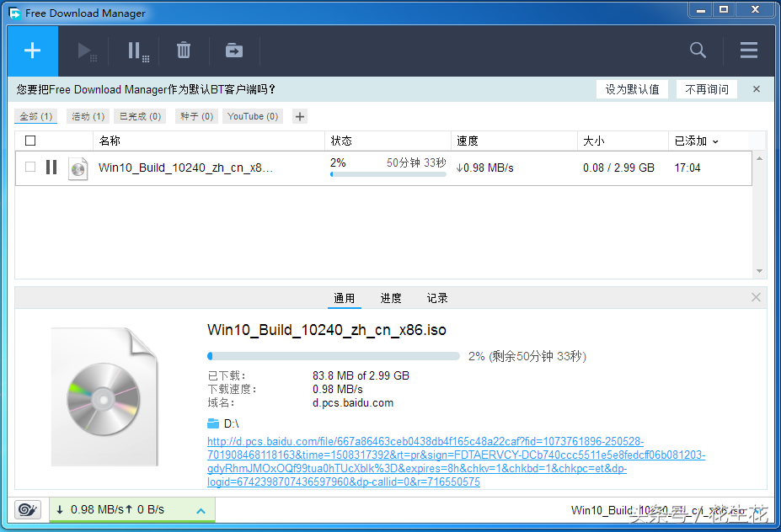Click scroll down arrow of download list
This screenshot has height=532, width=781.
[760, 271]
